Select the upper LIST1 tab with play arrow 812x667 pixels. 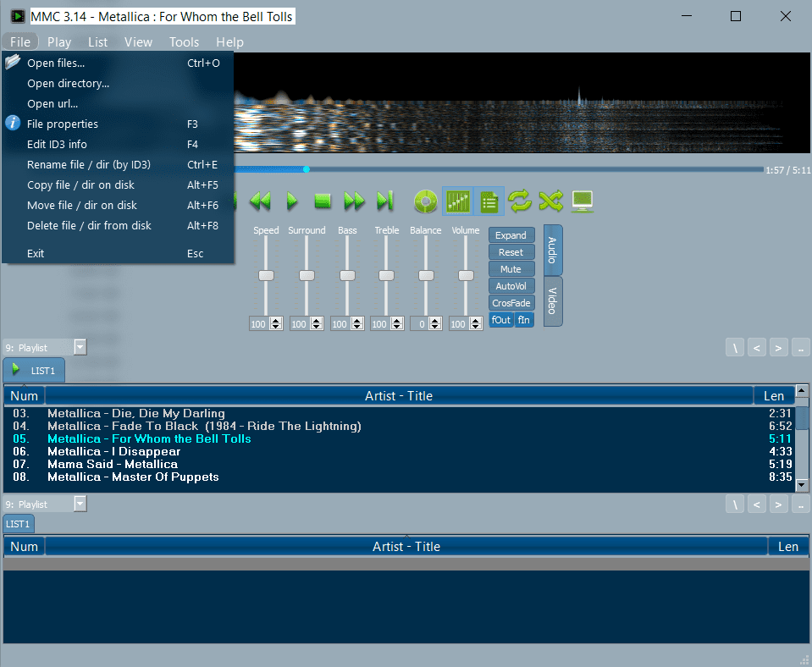(34, 370)
